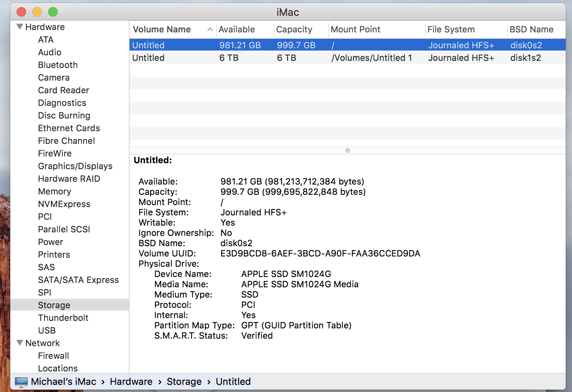Select Locations under Network
The image size is (572, 392).
(58, 368)
